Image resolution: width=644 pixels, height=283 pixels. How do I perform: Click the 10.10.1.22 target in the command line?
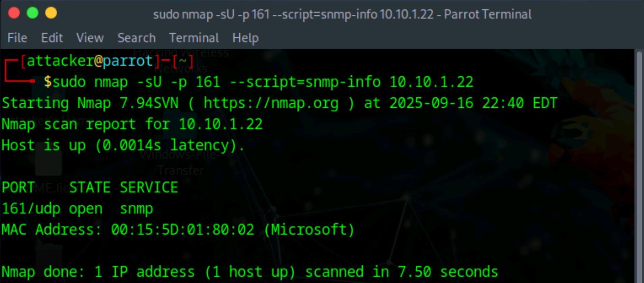pos(431,82)
